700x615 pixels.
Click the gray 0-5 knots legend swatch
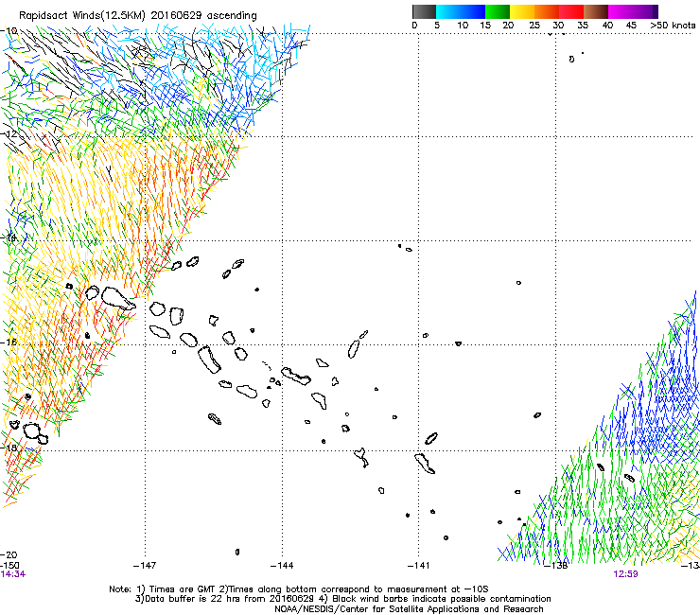click(x=424, y=11)
